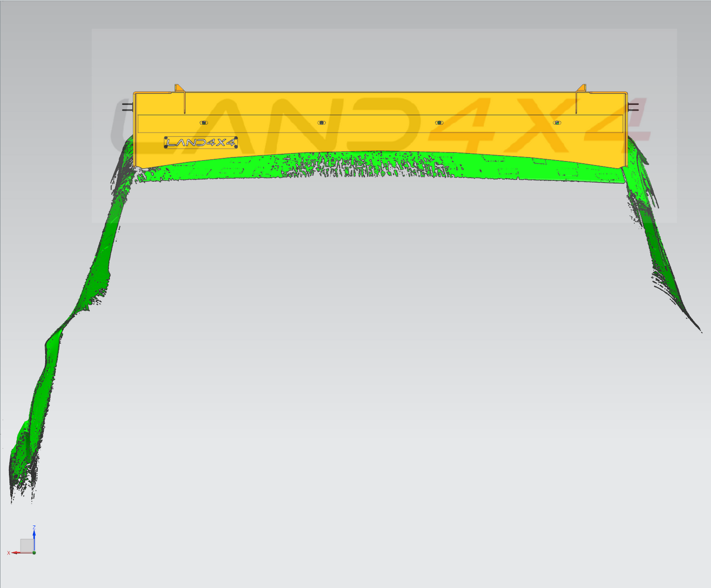
Task: Select the green Y axis dot on triad
Action: (x=34, y=553)
